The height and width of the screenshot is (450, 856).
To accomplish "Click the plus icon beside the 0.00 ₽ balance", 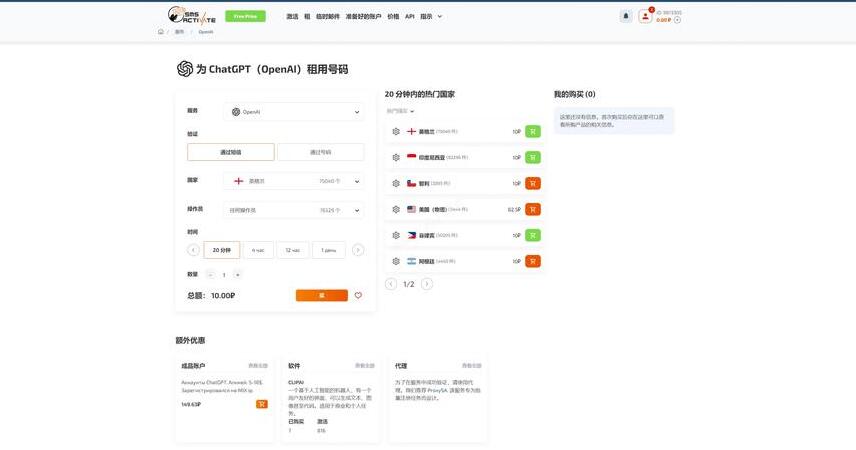I will pyautogui.click(x=677, y=20).
